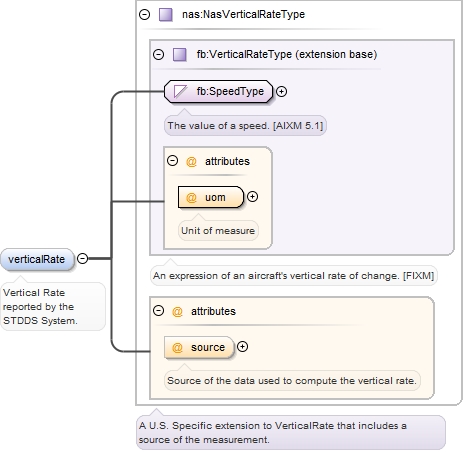Collapse the nas:NasVerticalRateType container
Image resolution: width=464 pixels, height=453 pixels.
coord(144,15)
